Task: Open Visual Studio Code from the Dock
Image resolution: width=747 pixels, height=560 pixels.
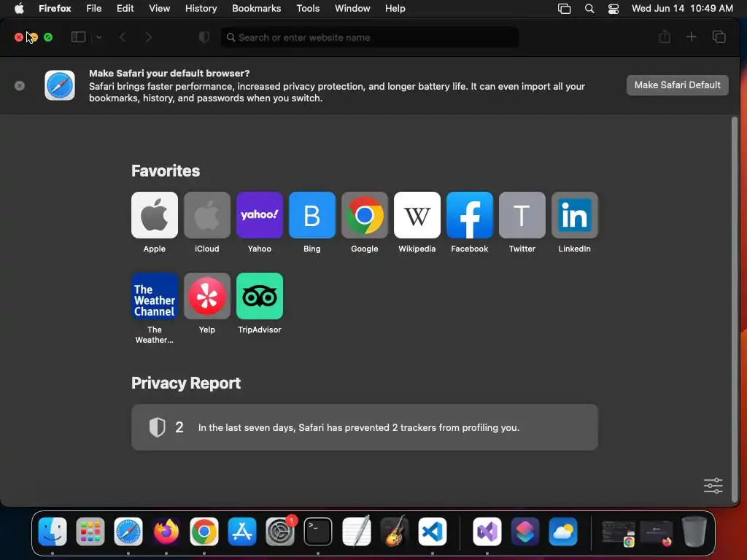Action: pyautogui.click(x=432, y=532)
